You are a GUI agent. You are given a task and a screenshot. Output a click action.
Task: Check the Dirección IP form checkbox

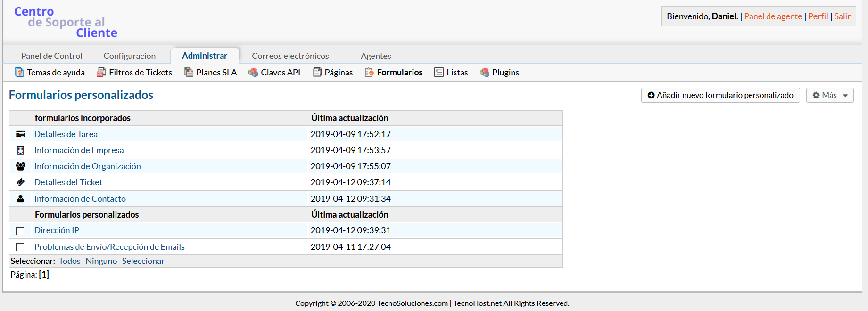click(20, 231)
